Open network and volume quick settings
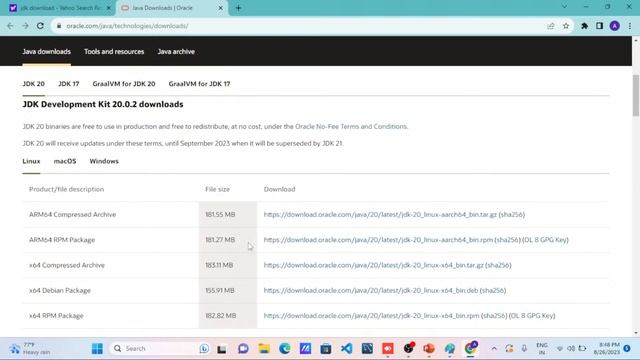 coord(571,349)
